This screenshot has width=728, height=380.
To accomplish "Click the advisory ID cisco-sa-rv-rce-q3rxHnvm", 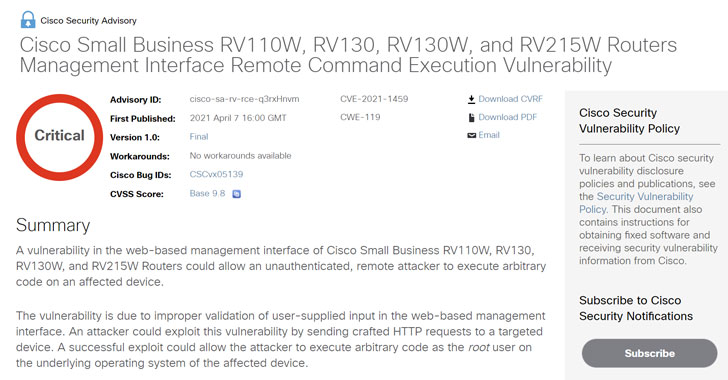I will pos(244,99).
